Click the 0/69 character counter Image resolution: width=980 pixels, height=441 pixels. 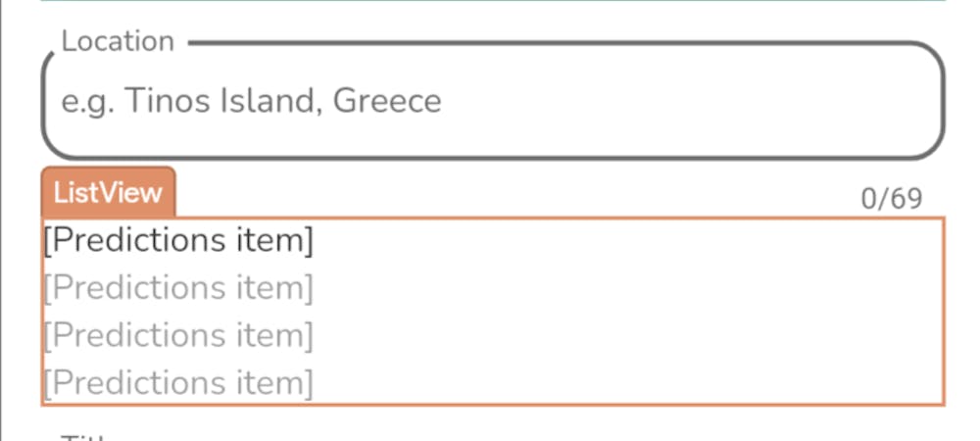[891, 199]
